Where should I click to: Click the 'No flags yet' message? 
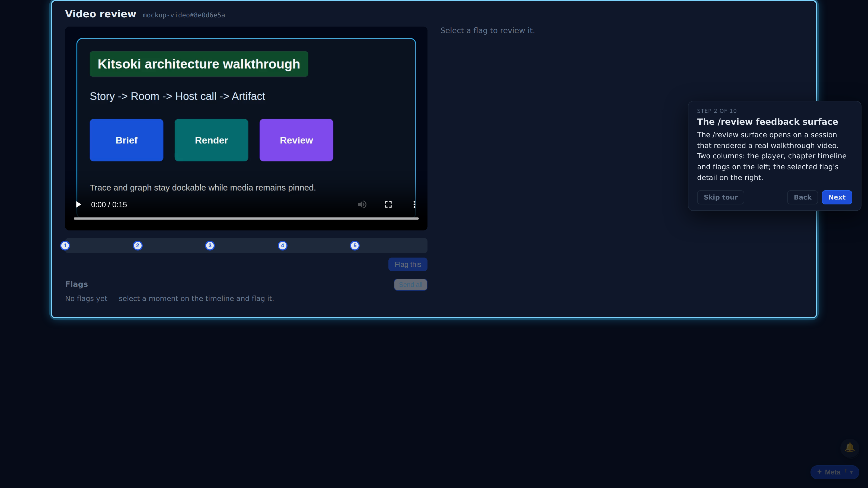[x=170, y=299]
